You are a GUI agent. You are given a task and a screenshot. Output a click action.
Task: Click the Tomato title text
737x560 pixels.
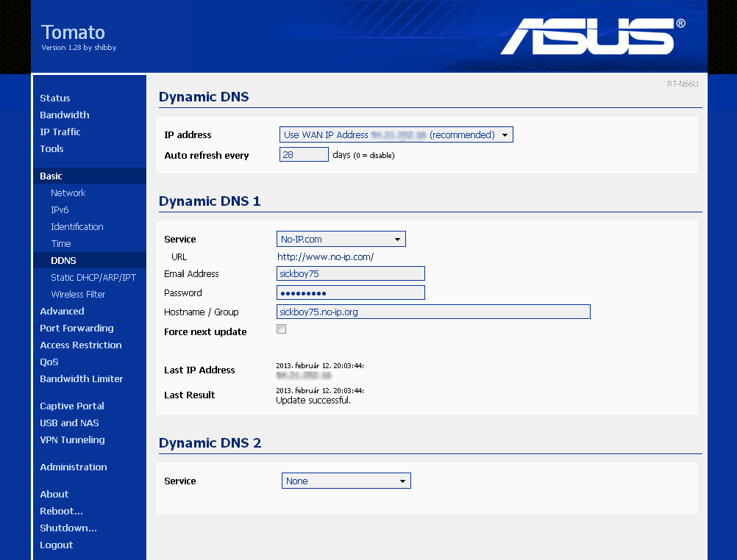(73, 32)
